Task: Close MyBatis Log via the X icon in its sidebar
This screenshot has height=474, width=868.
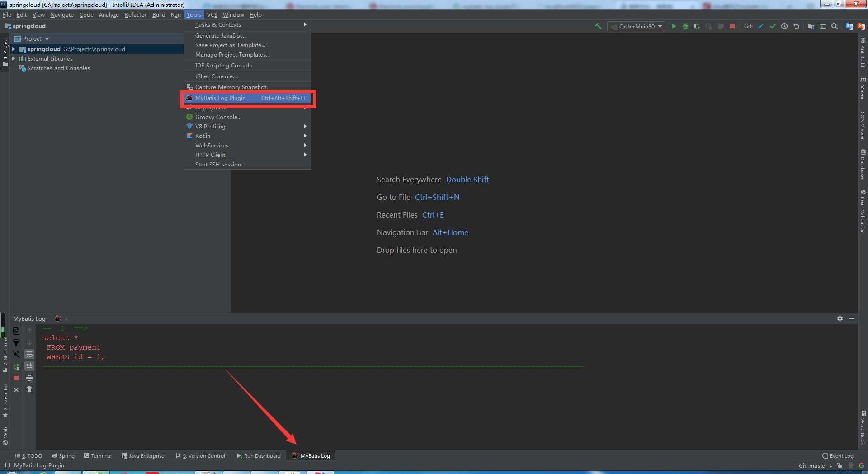Action: 16,390
